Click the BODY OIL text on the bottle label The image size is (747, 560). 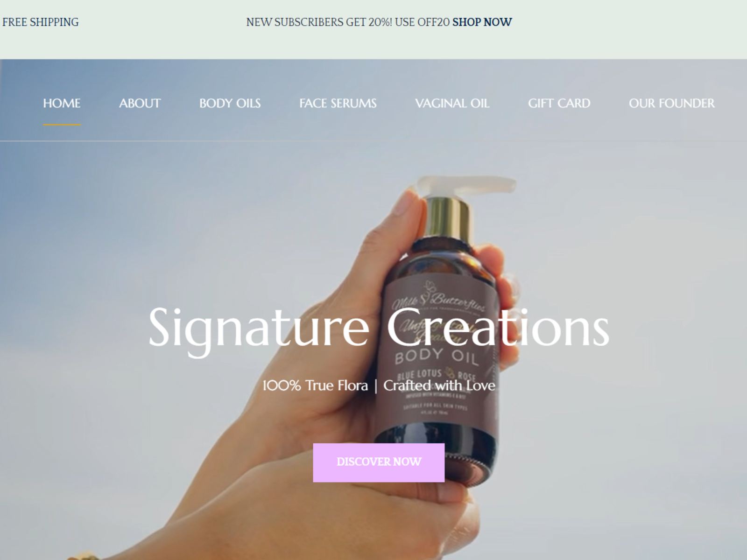pyautogui.click(x=437, y=358)
